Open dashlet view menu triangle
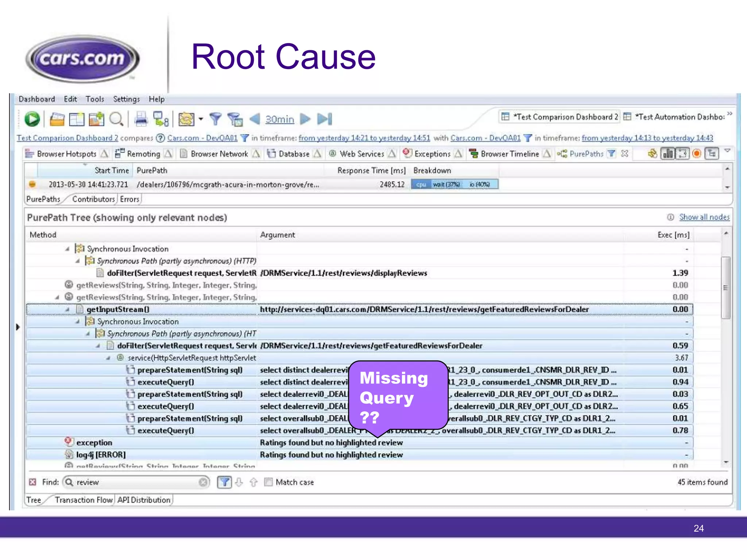 [727, 151]
